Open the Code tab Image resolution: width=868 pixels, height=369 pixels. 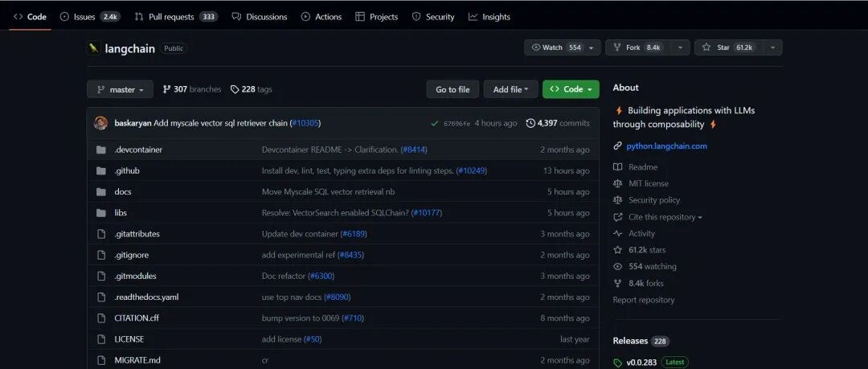pyautogui.click(x=30, y=17)
